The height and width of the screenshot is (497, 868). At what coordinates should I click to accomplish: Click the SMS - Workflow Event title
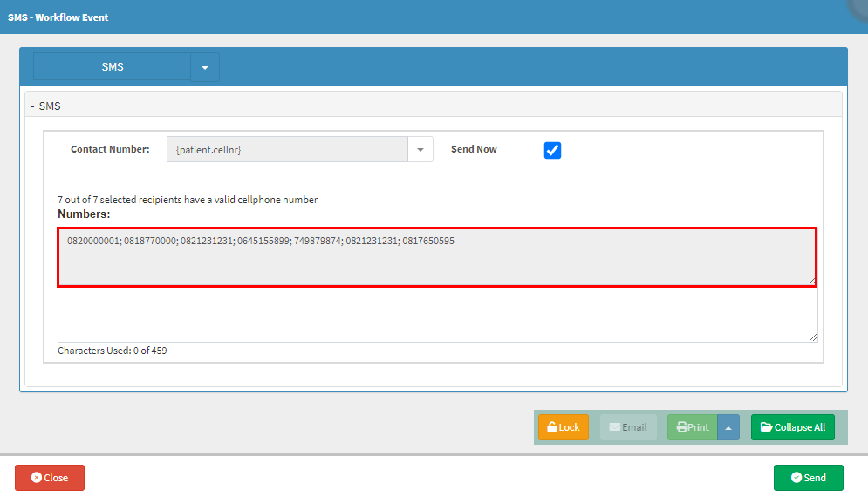point(58,17)
